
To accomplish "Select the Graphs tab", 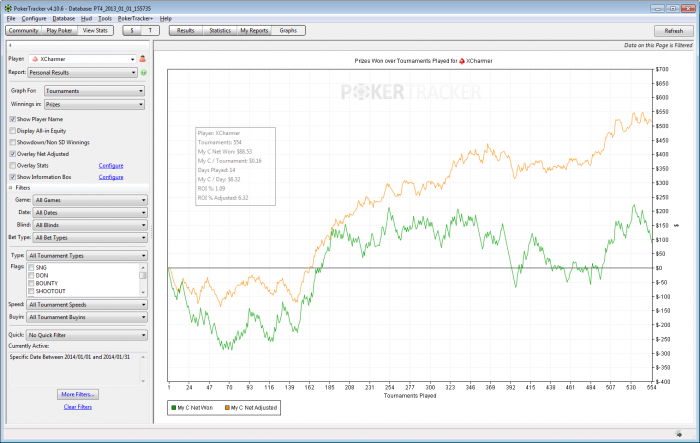I will [x=288, y=30].
